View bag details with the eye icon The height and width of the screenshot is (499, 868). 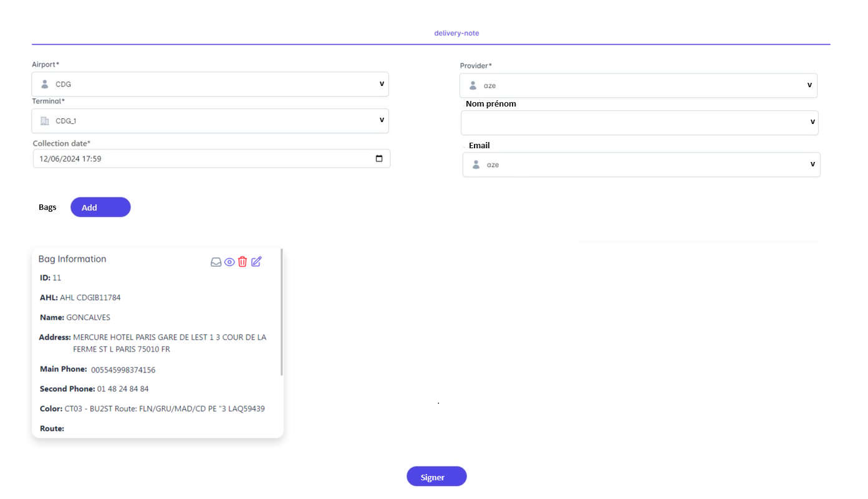[x=229, y=262]
